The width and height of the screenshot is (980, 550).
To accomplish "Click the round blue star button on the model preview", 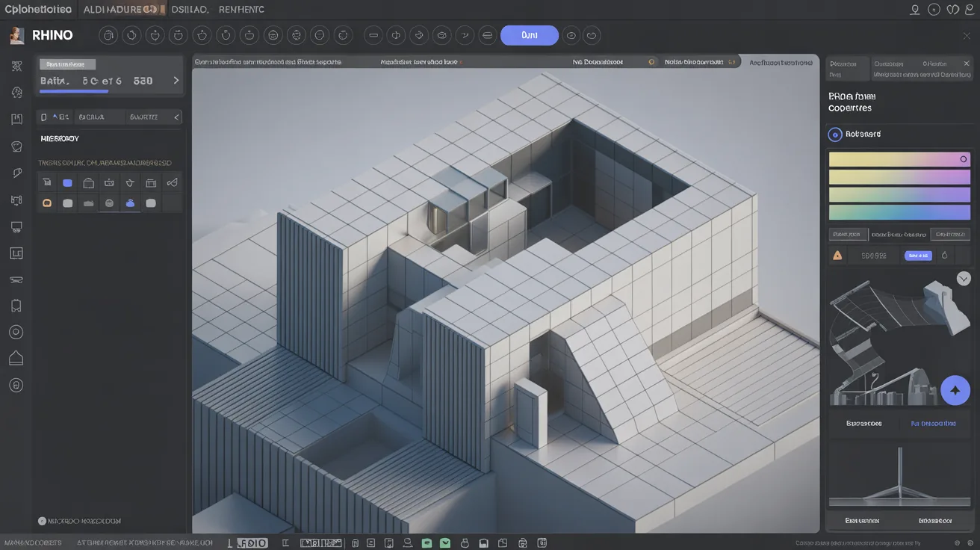I will click(x=955, y=390).
